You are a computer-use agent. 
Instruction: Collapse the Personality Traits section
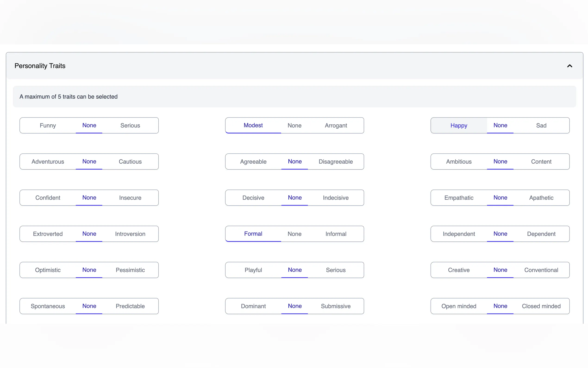pos(570,66)
